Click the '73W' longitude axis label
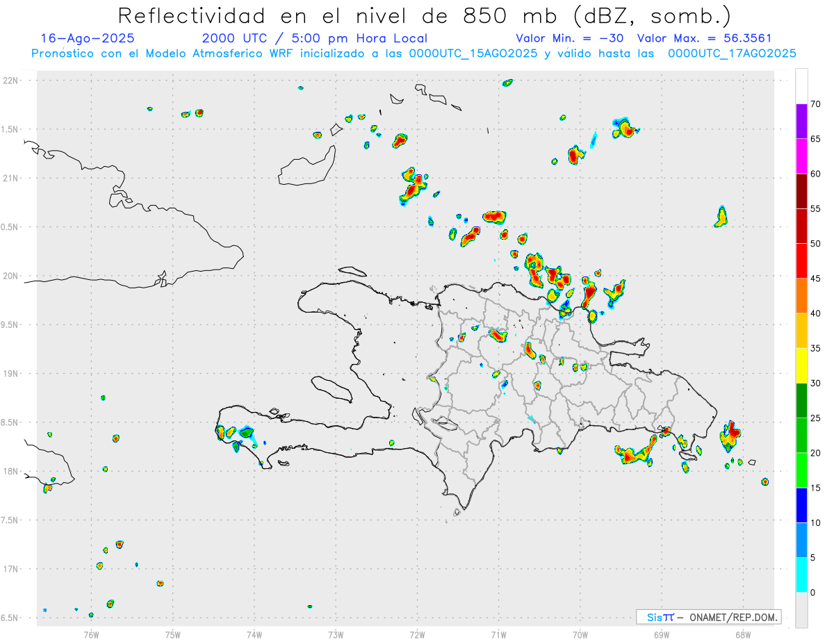The image size is (834, 644). [336, 634]
